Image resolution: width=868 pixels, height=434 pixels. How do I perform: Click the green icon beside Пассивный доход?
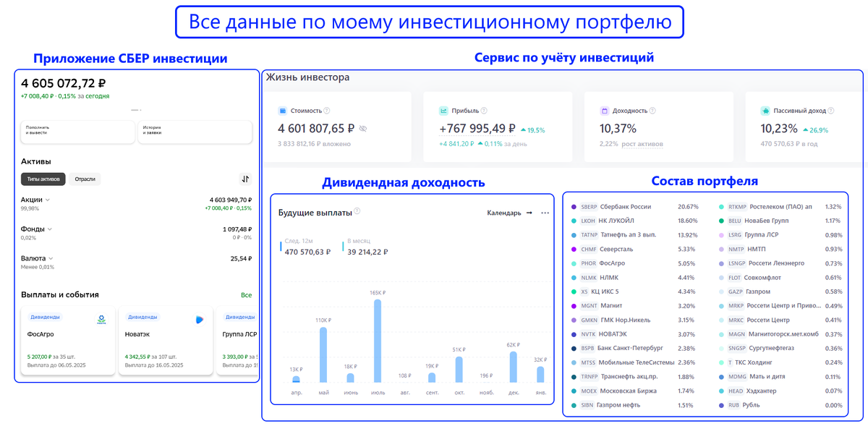point(765,111)
